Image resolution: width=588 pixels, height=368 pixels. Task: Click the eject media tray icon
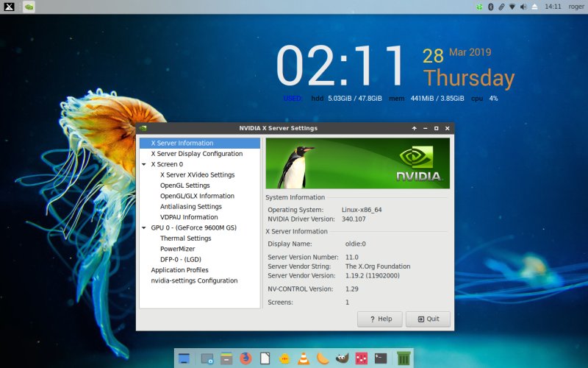pyautogui.click(x=534, y=7)
